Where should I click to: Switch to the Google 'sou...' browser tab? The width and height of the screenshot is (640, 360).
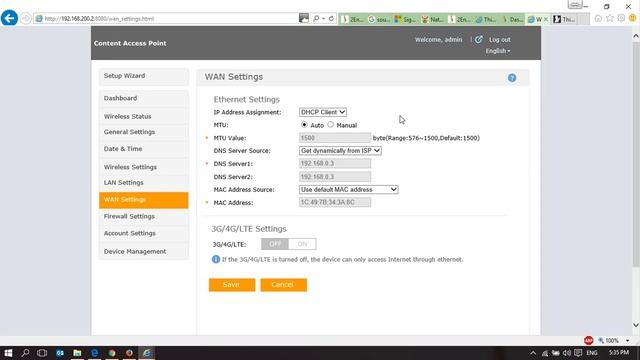(379, 19)
